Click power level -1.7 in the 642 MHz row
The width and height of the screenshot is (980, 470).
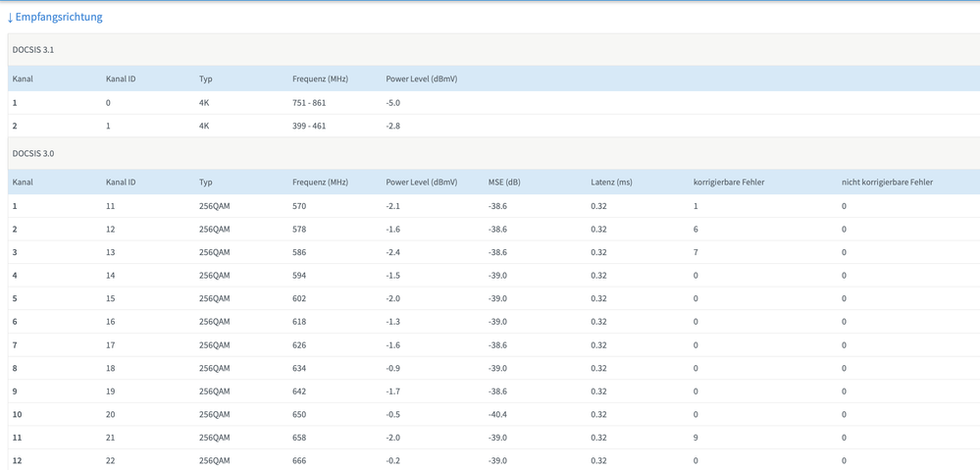393,392
